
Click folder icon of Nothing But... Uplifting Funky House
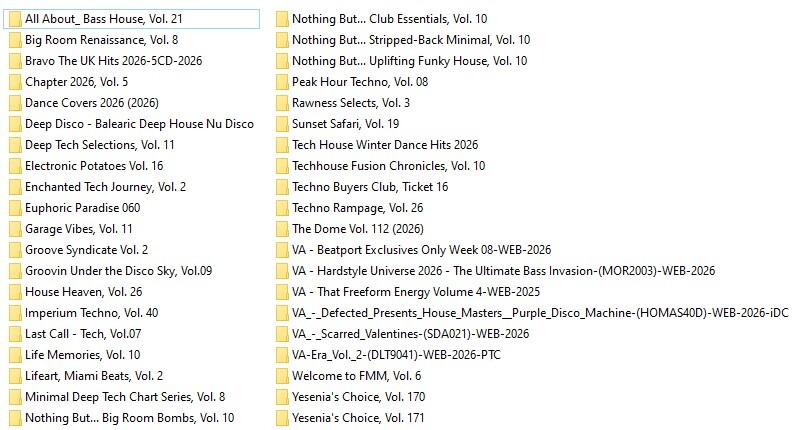coord(282,61)
